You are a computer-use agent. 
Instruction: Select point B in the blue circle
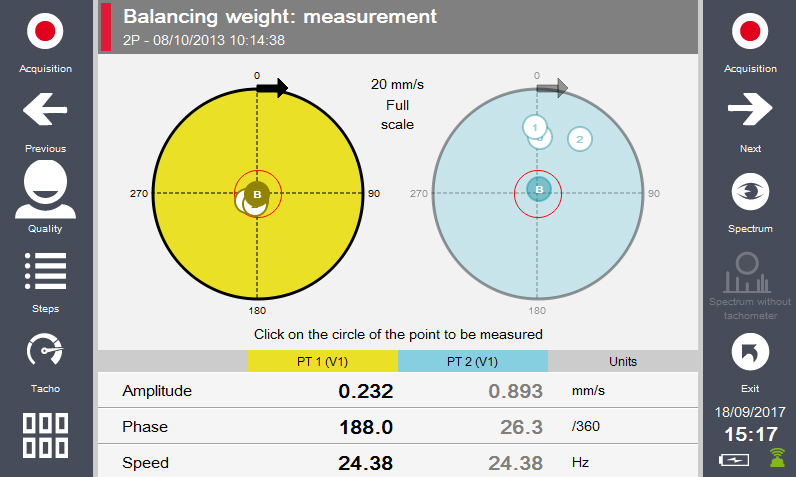[539, 189]
